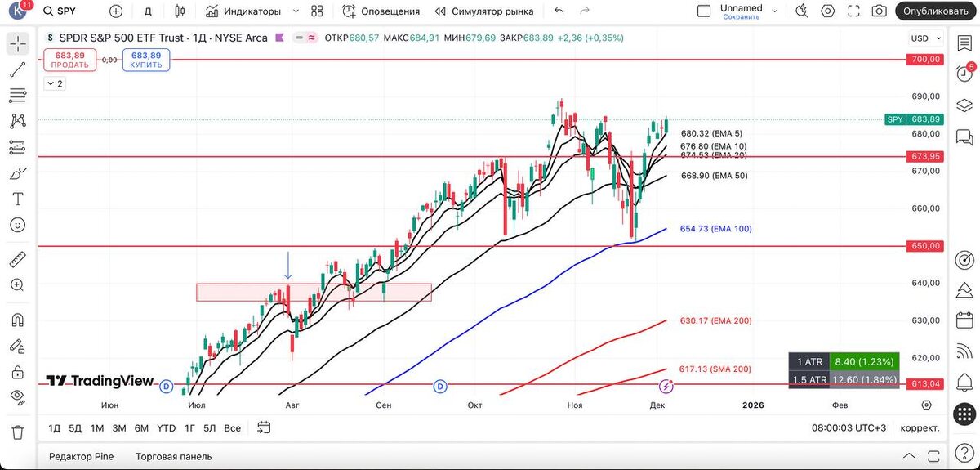Open the go-to-date calendar icon
The image size is (980, 470).
click(263, 427)
